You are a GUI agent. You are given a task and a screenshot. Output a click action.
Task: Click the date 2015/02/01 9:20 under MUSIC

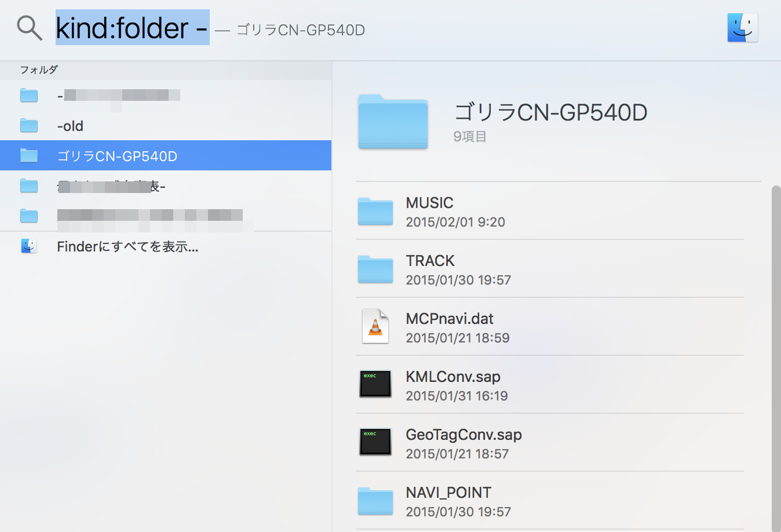pyautogui.click(x=455, y=222)
